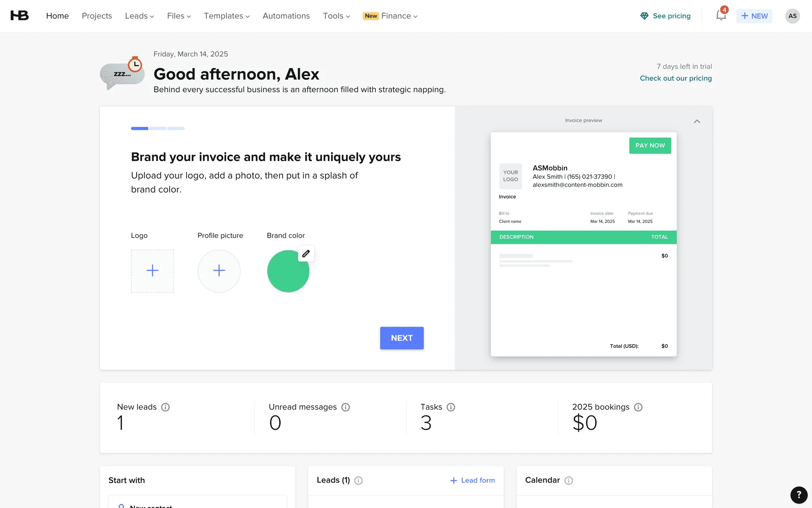Click the Calendar info icon
Viewport: 812px width, 508px height.
568,480
